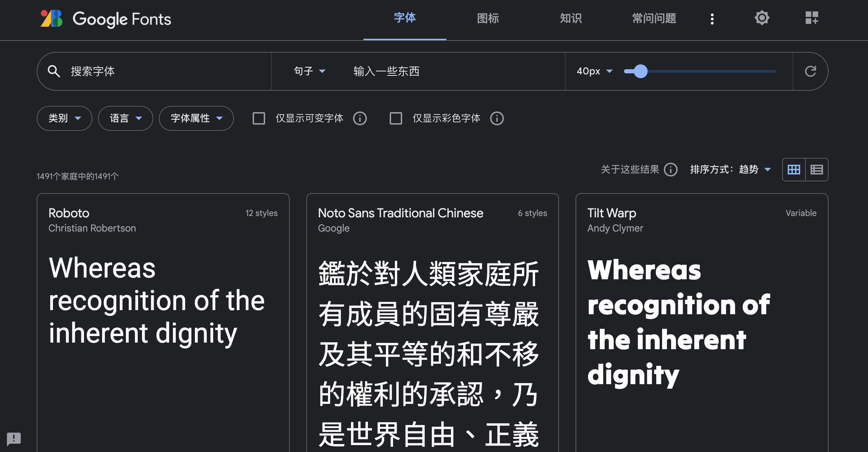Screen dimensions: 868x452
Task: Click the font size slider handle
Action: [641, 71]
